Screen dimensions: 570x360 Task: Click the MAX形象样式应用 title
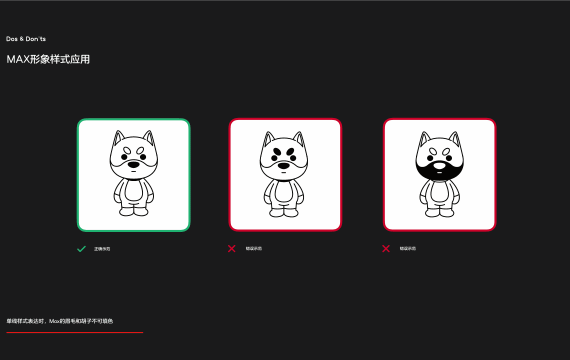click(x=48, y=59)
